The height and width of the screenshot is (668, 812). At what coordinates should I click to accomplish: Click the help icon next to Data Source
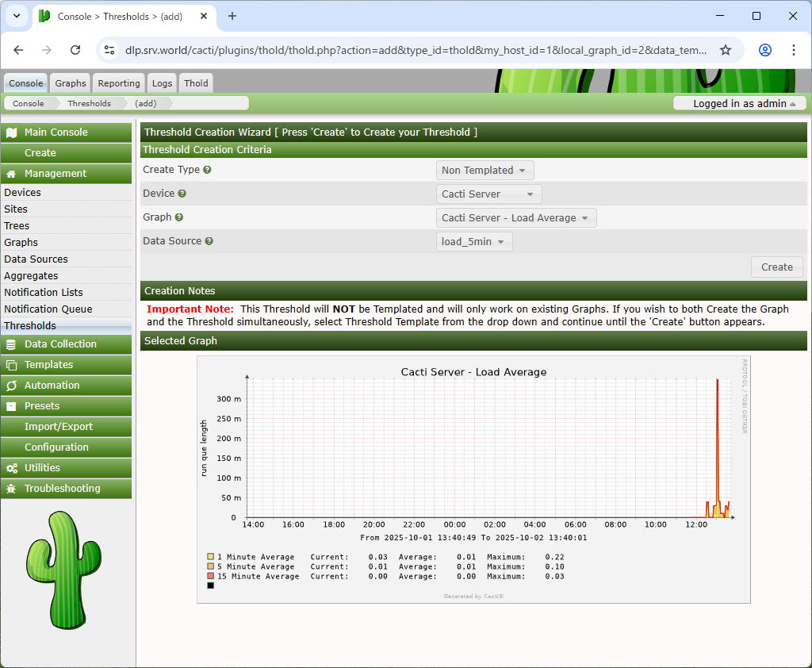(x=209, y=241)
